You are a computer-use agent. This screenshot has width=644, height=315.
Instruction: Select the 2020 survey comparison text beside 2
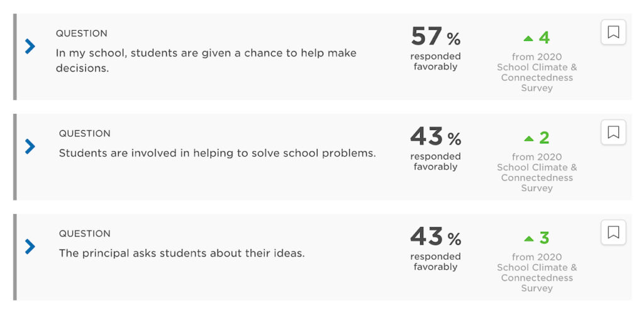(x=537, y=172)
